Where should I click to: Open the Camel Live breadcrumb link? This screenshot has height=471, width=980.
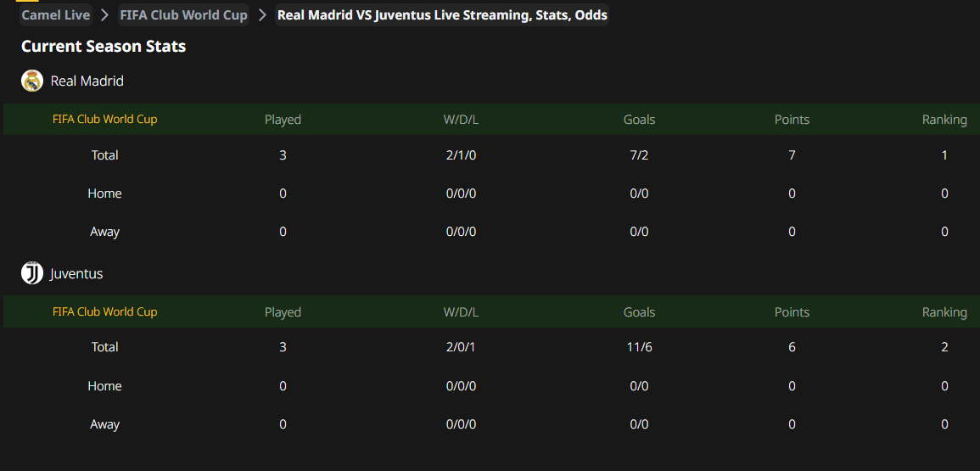56,15
